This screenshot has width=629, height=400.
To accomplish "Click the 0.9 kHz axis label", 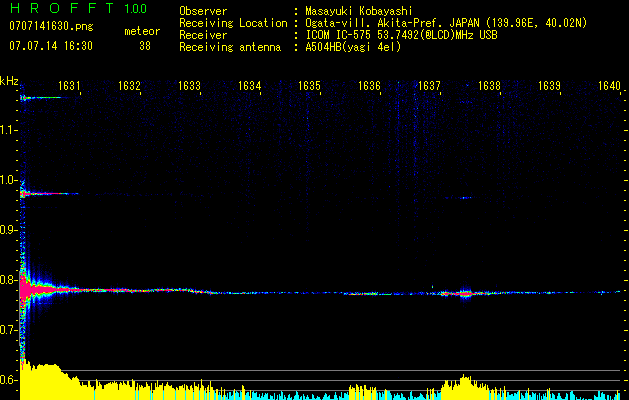I will pyautogui.click(x=9, y=230).
